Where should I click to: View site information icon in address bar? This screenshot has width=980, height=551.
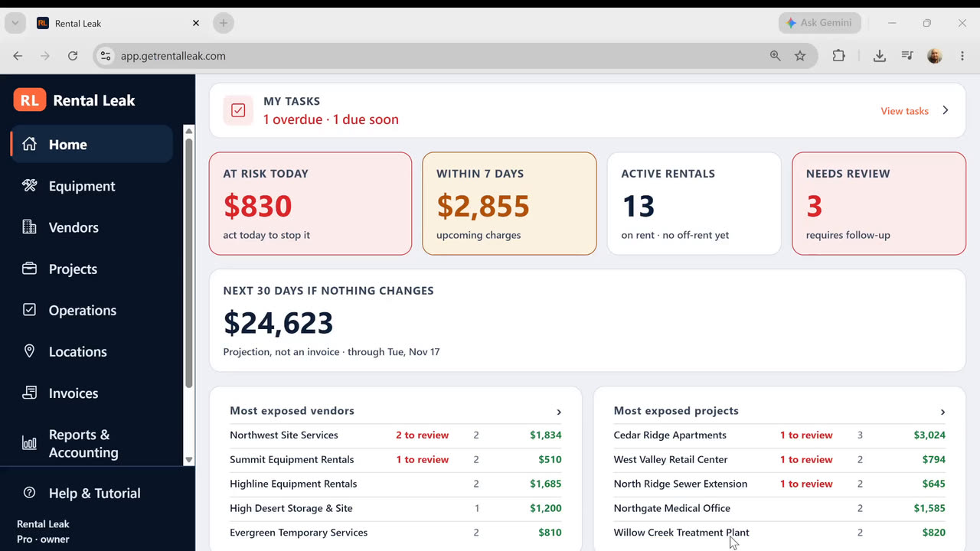point(106,56)
